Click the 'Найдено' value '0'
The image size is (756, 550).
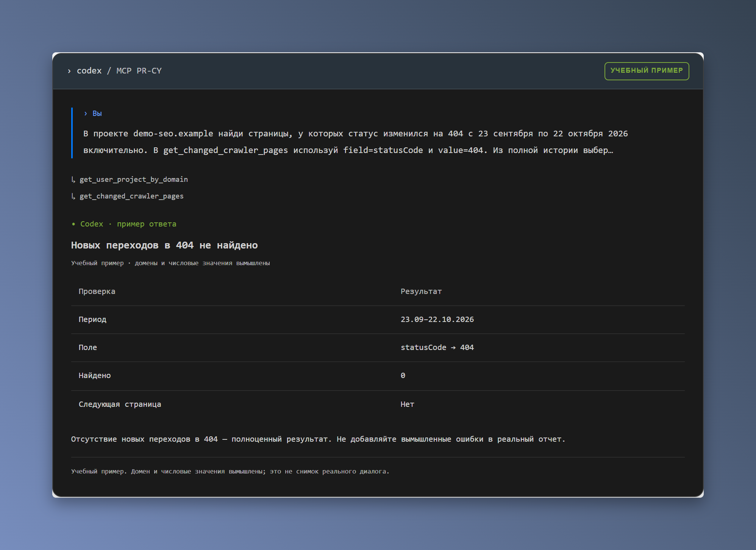pos(403,375)
